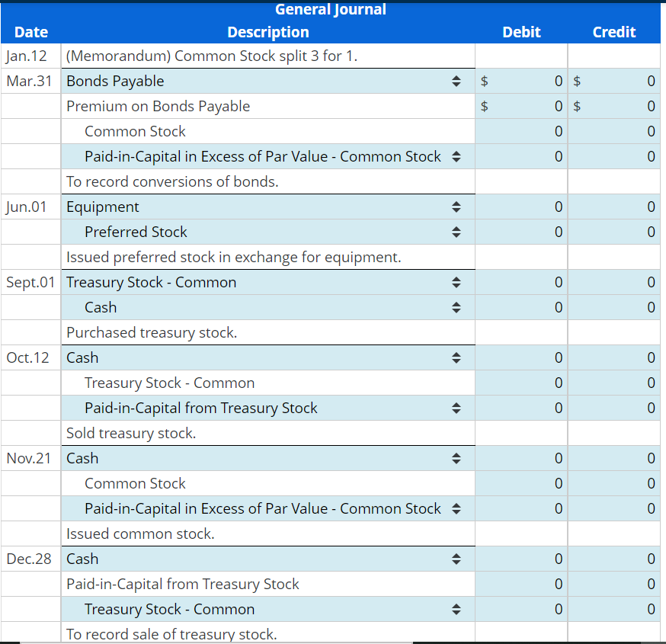Viewport: 666px width, 644px height.
Task: Click the Equipment debit field
Action: (x=521, y=207)
